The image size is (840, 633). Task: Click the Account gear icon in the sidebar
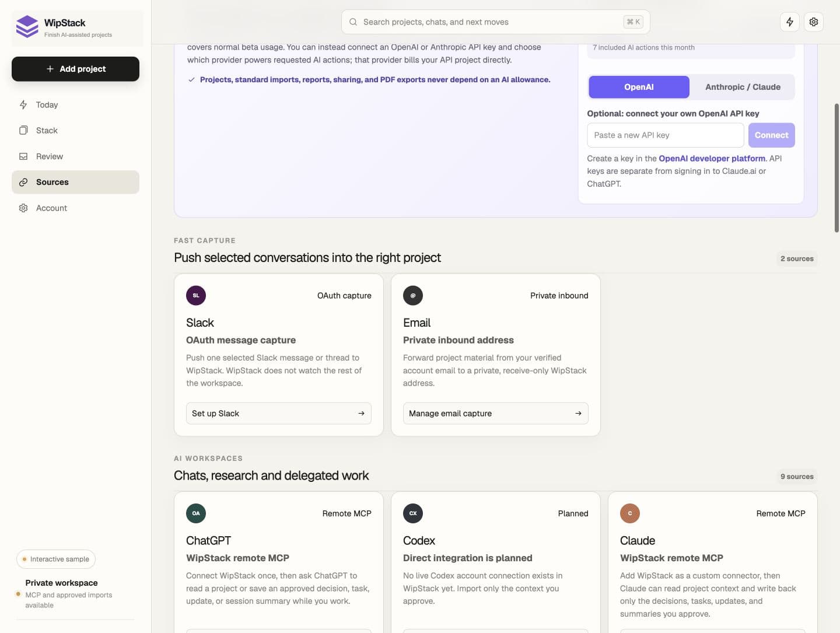click(x=23, y=208)
